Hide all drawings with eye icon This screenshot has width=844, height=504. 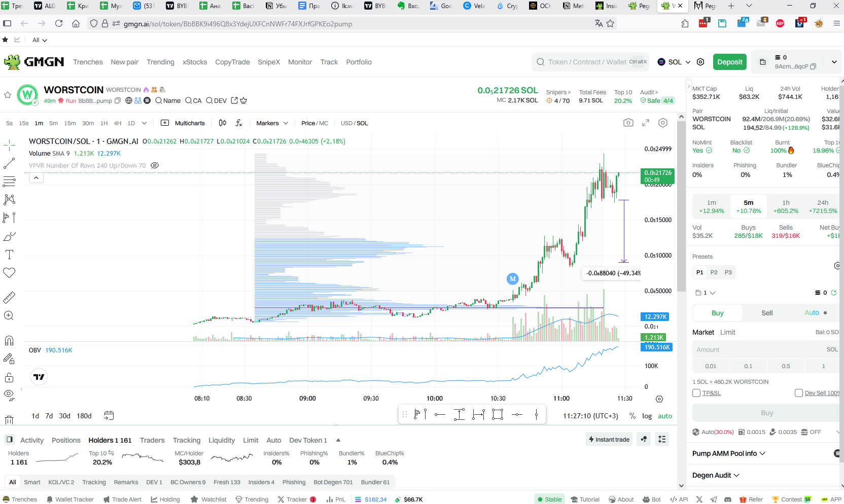pyautogui.click(x=9, y=394)
